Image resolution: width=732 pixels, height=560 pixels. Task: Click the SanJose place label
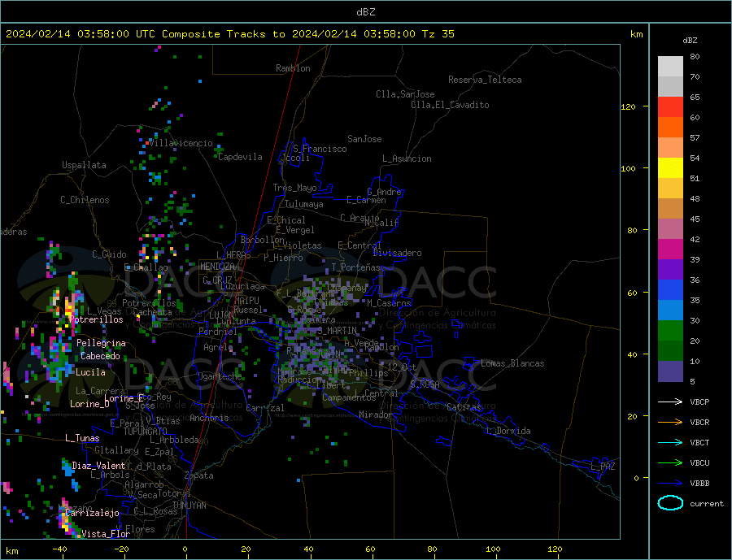click(x=364, y=139)
